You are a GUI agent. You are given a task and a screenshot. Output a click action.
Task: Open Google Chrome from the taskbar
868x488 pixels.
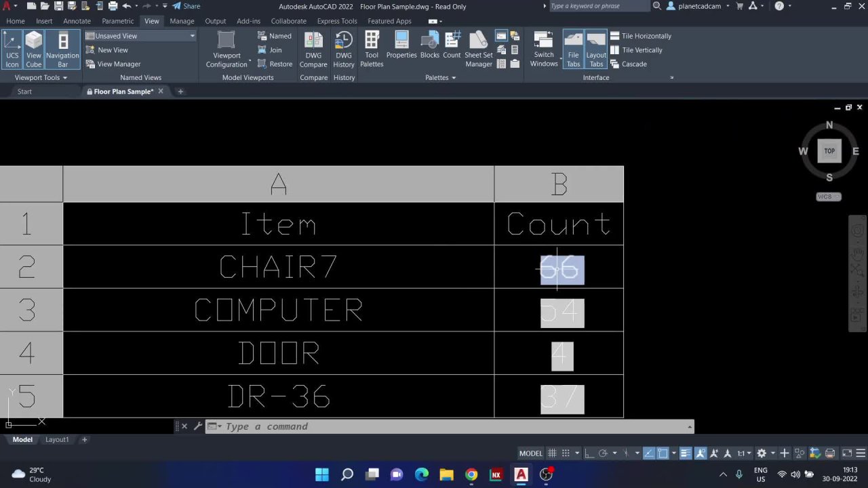tap(471, 474)
